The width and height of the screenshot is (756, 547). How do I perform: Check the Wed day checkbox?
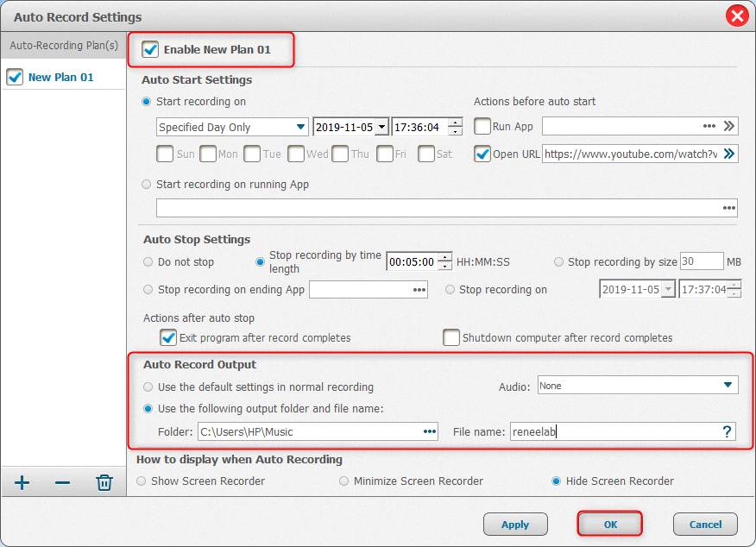(x=295, y=154)
